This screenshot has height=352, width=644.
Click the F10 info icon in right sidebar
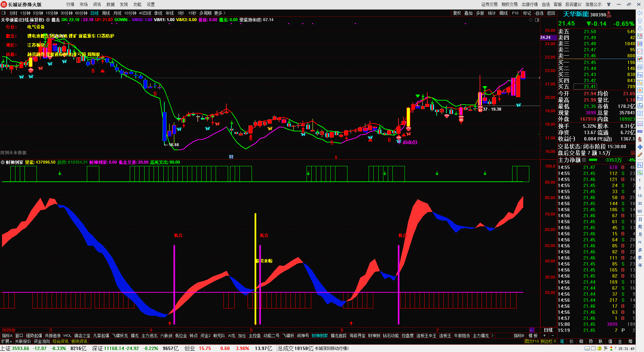640,75
